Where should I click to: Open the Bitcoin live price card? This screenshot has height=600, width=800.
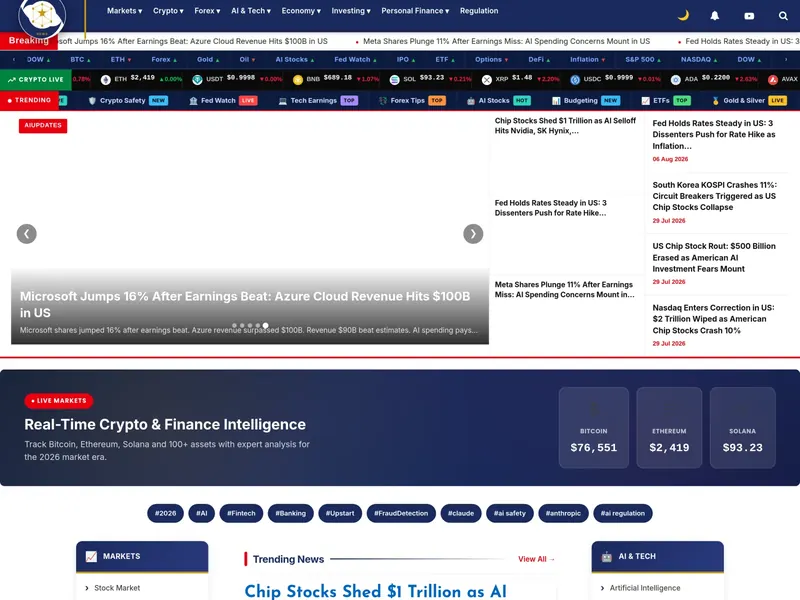594,428
